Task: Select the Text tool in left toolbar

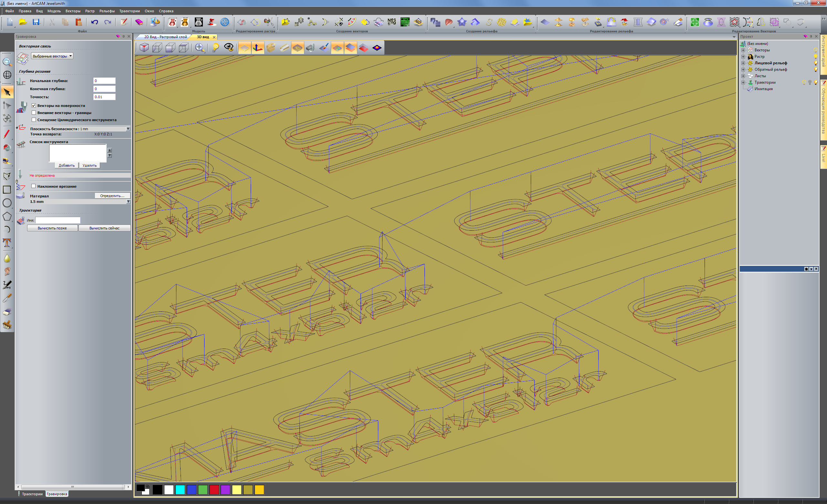Action: 7,243
